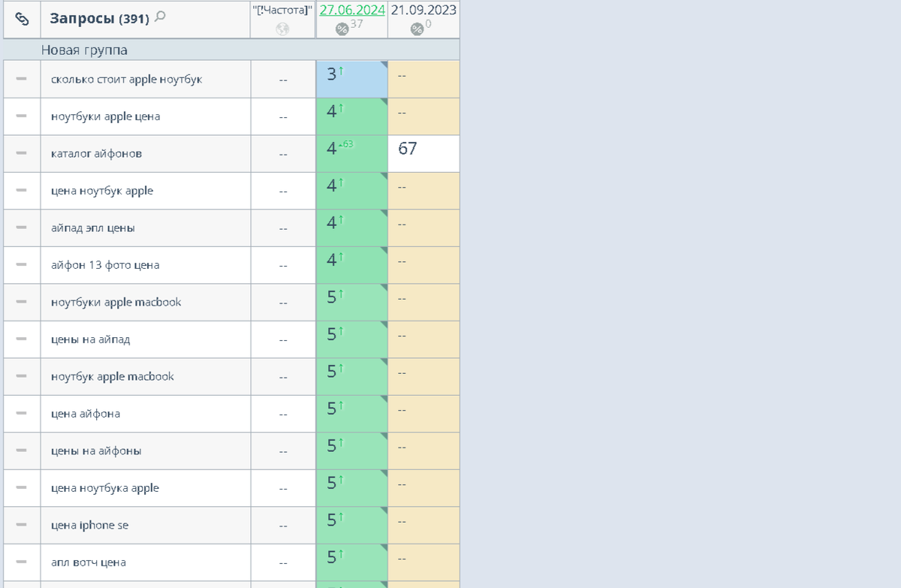Screen dimensions: 901x588
Task: Click dash icon for 'цена айфона' row
Action: tap(22, 414)
